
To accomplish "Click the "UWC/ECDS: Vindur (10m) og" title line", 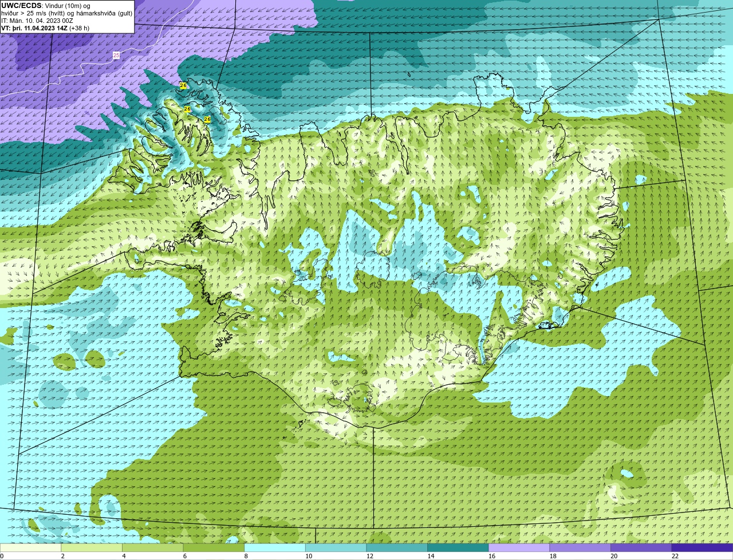I will (46, 6).
